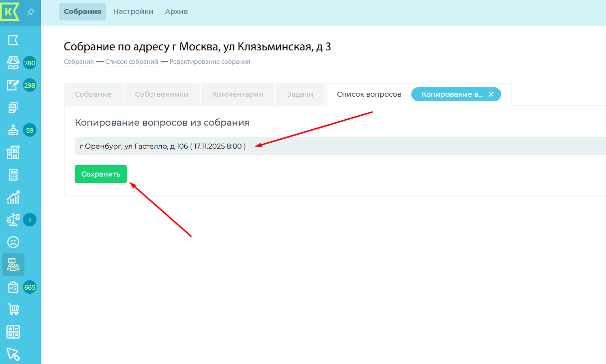
Task: Select the Комментарии tab
Action: (238, 94)
